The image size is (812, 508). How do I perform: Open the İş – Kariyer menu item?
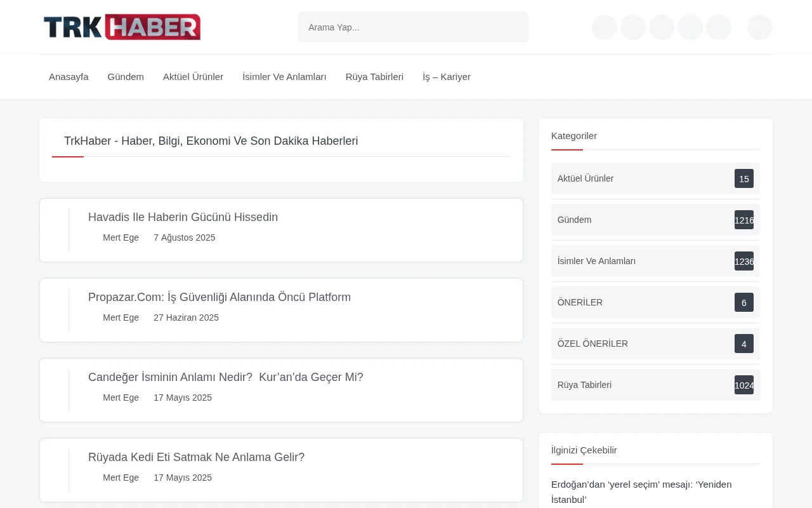tap(446, 76)
